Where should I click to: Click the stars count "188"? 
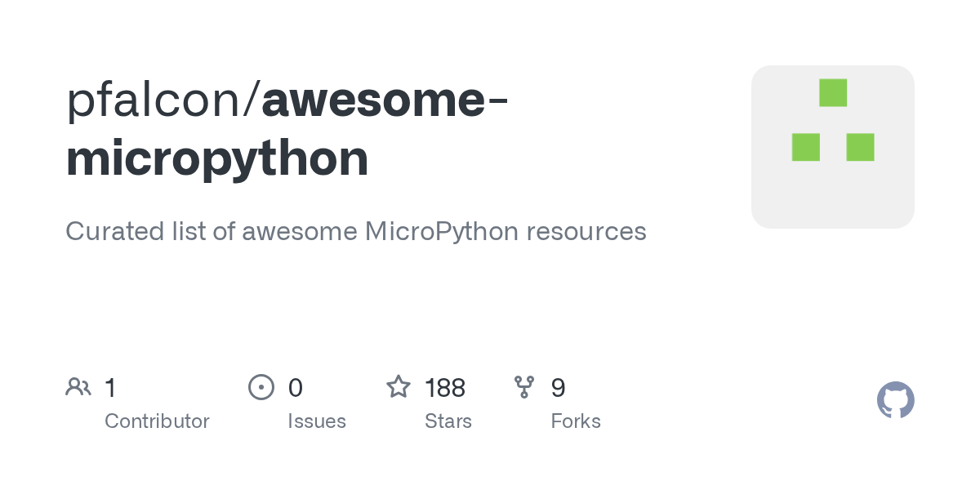(444, 388)
